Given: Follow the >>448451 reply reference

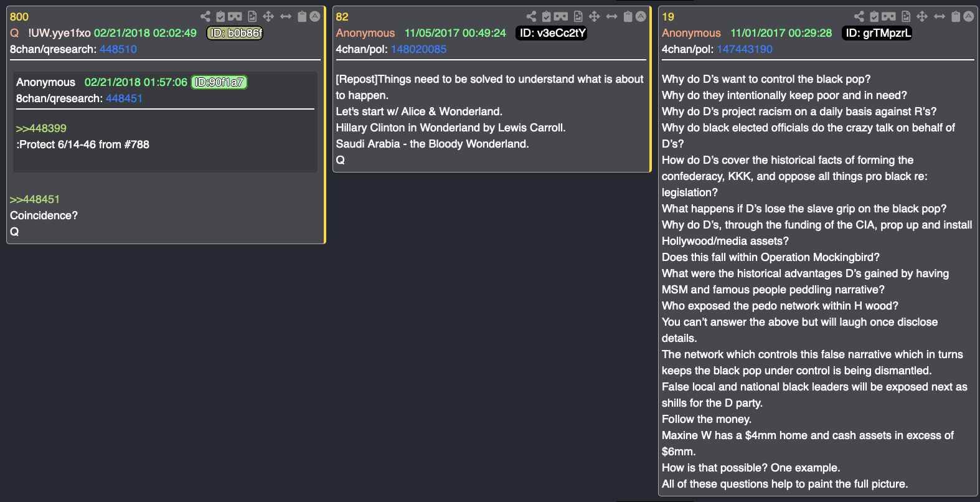Looking at the screenshot, I should point(35,199).
